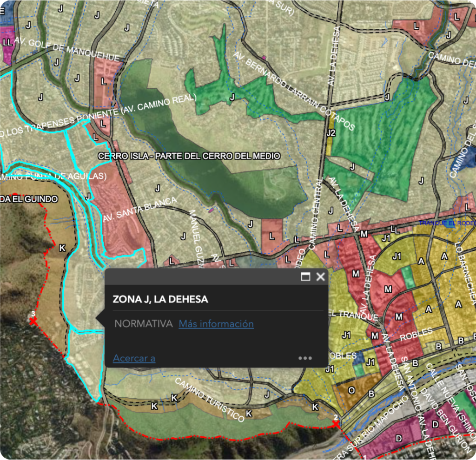Screen dimensions: 476x460
Task: Click the red X marker numbered 3
Action: pyautogui.click(x=33, y=321)
